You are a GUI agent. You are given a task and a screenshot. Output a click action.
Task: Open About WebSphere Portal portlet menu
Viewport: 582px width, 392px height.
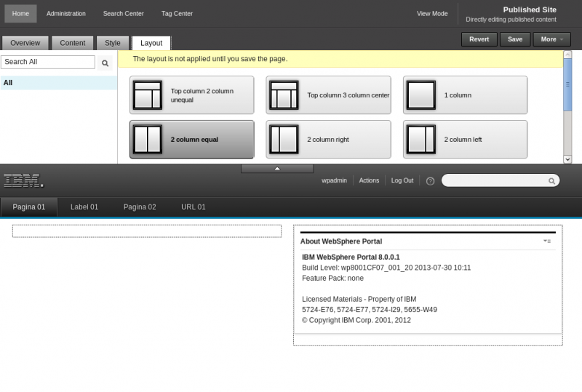(547, 241)
